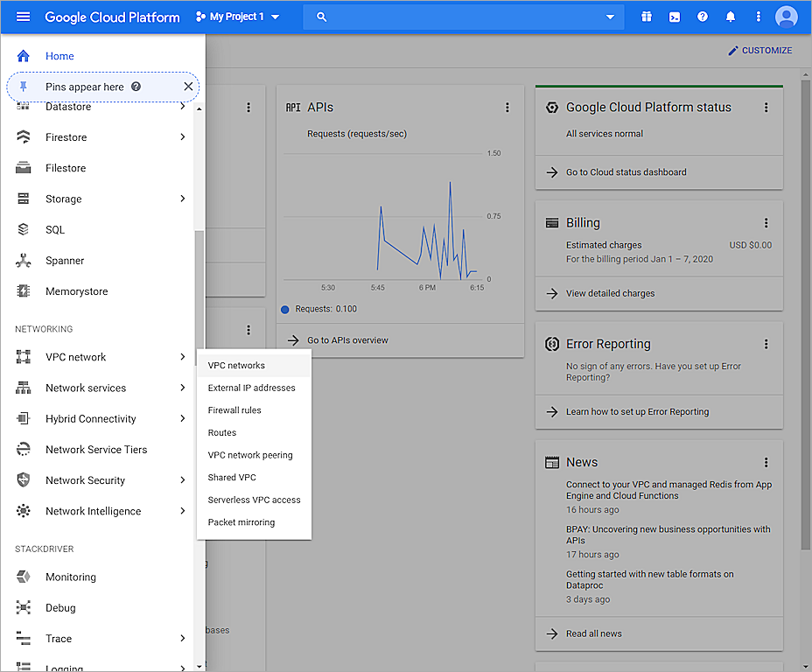This screenshot has width=812, height=672.
Task: Open My Project 1 project selector
Action: point(238,17)
